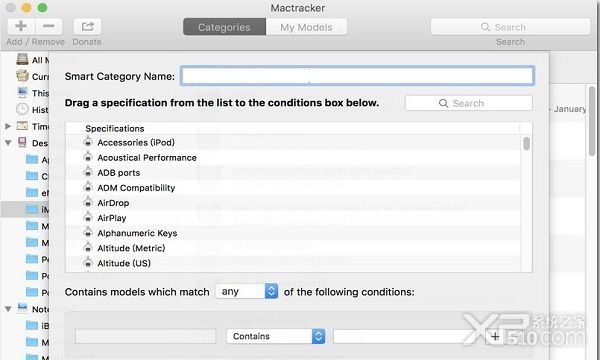
Task: Click icon beside ADM Compatibility
Action: [88, 187]
